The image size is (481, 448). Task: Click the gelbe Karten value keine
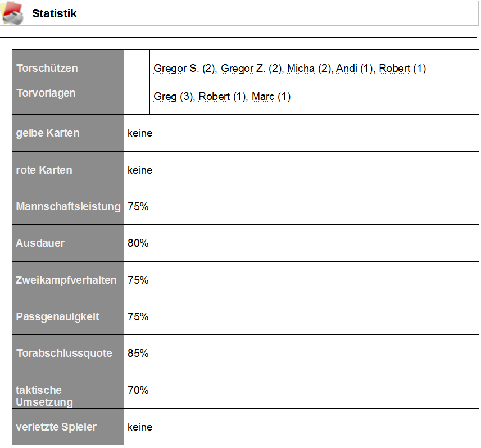140,133
